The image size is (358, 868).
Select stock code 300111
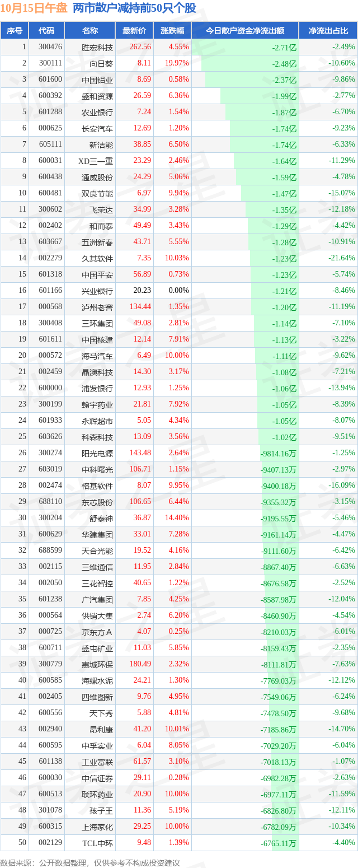click(50, 63)
